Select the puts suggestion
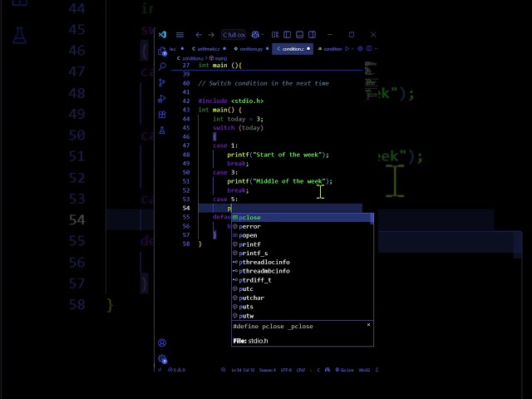Image resolution: width=532 pixels, height=399 pixels. tap(303, 307)
